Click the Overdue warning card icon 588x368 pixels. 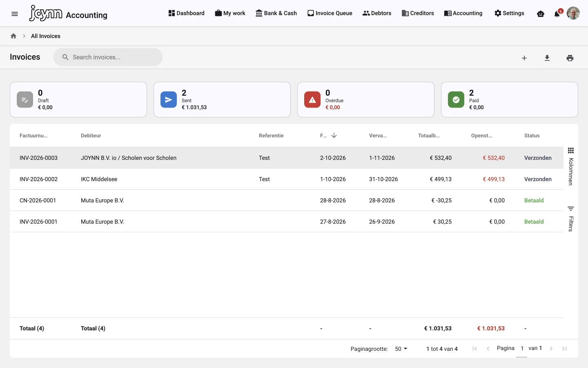[312, 100]
